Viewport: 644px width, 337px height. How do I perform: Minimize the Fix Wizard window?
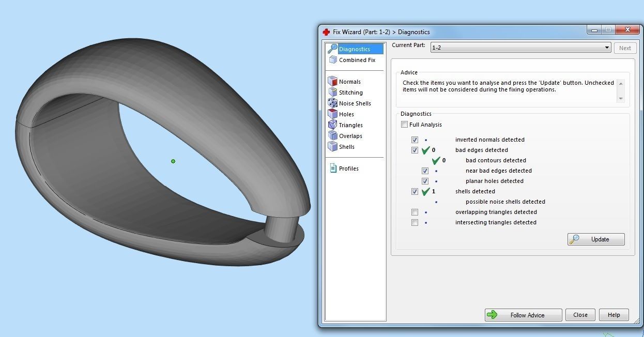click(594, 30)
